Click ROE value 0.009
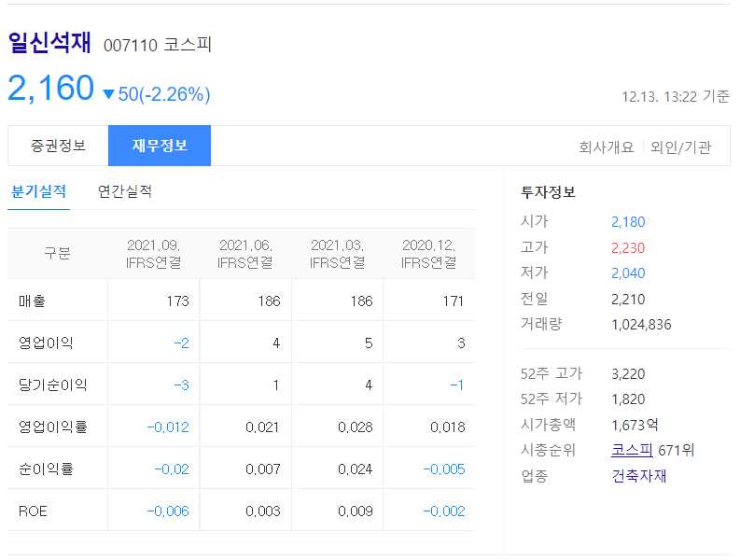This screenshot has height=560, width=740. [356, 511]
